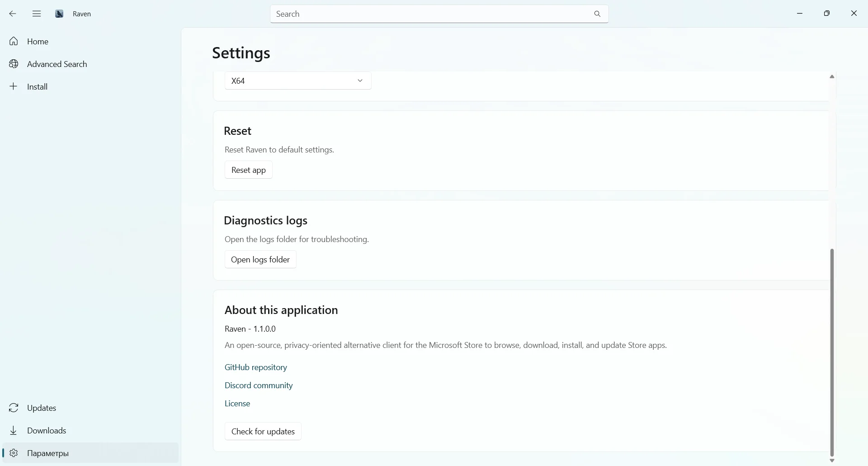
Task: Click the scrollbar up arrow
Action: tap(832, 77)
